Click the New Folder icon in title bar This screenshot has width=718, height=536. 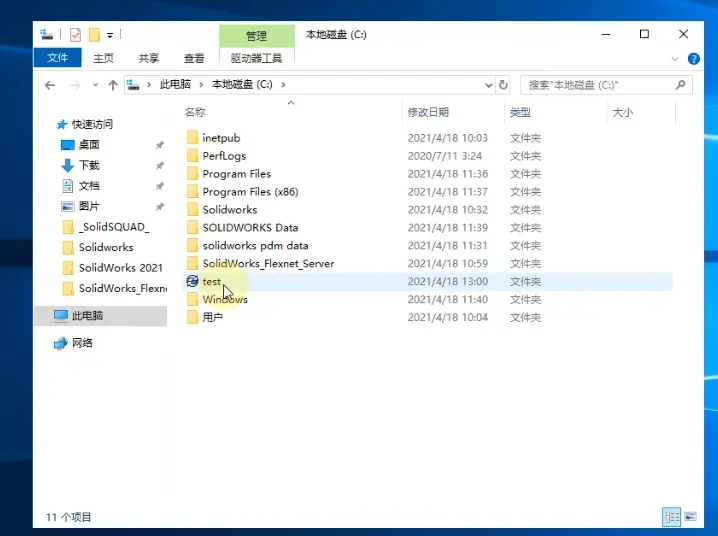(x=94, y=35)
